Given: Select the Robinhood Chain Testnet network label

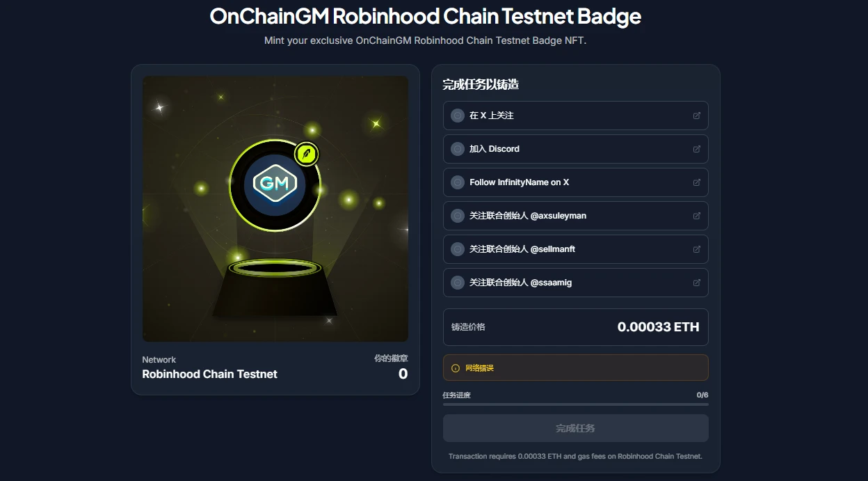Looking at the screenshot, I should [210, 374].
